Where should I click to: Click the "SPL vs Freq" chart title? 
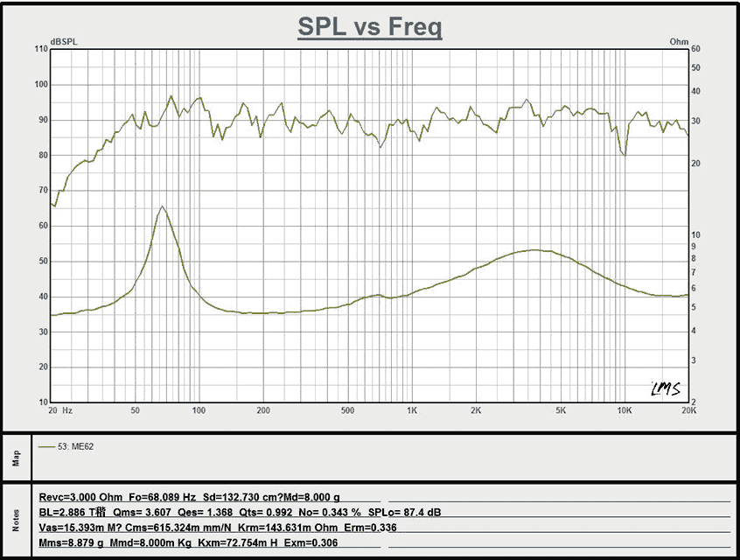pos(369,26)
